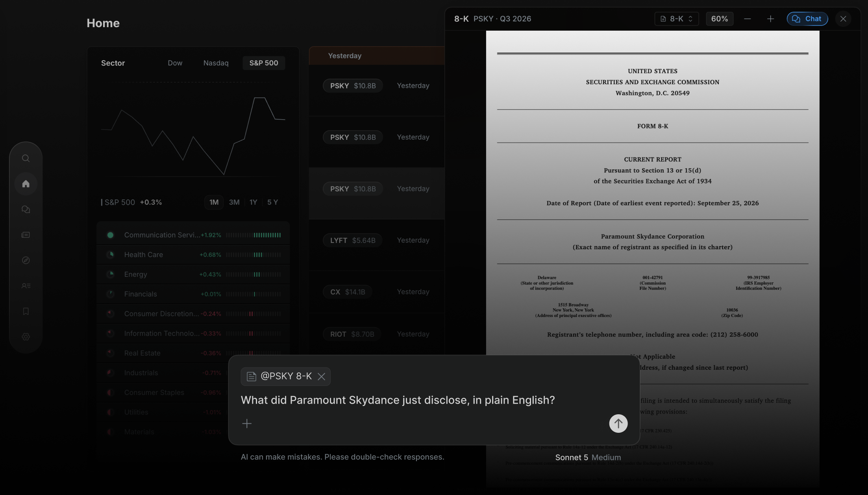Open the 8-K document type dropdown
The width and height of the screenshot is (868, 495).
pos(676,19)
